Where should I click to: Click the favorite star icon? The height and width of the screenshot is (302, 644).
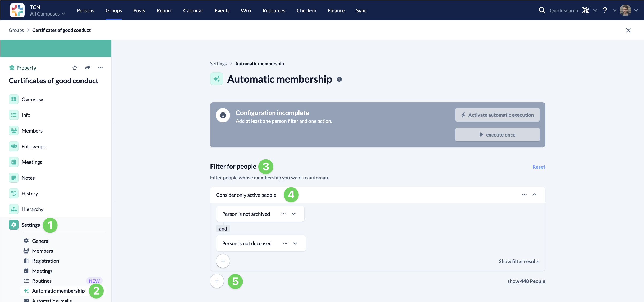pos(75,68)
